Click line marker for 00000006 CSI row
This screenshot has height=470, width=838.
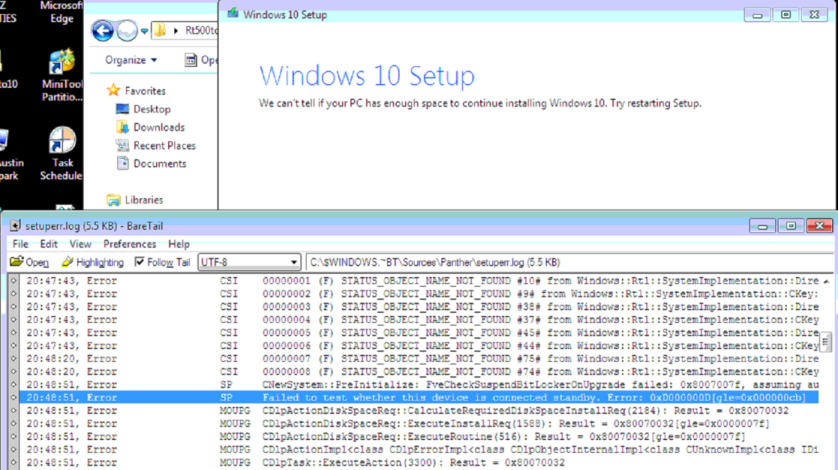tap(13, 345)
